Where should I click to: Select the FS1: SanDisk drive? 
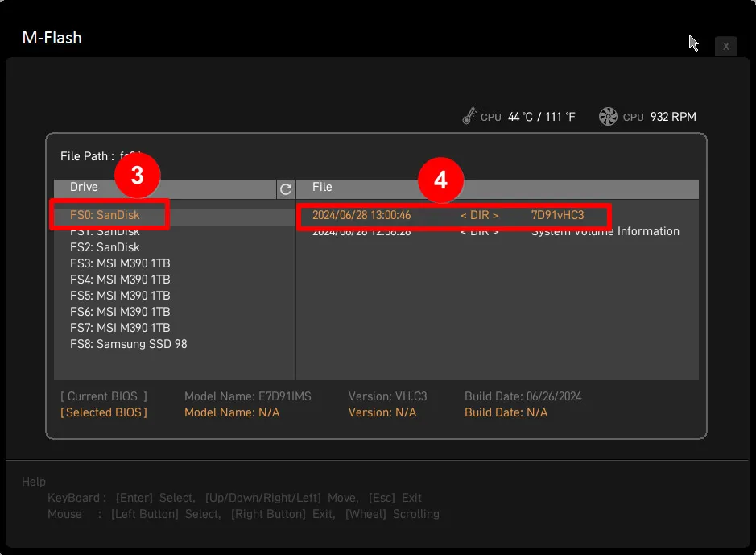click(105, 232)
